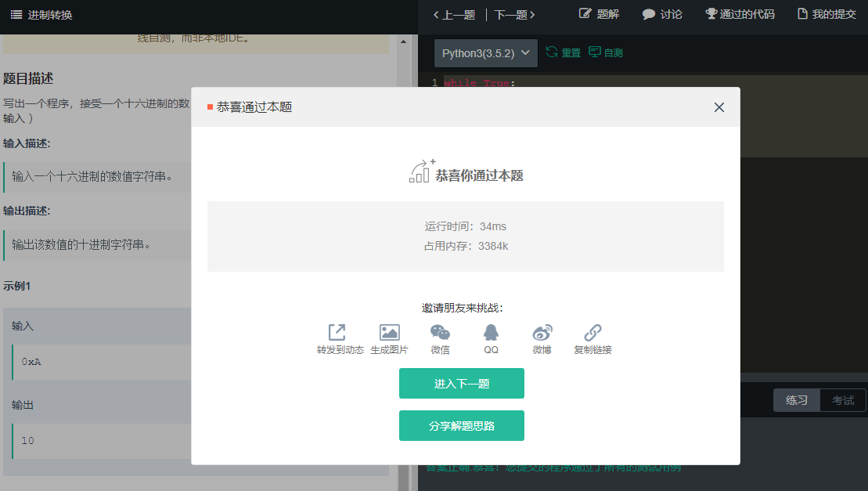The width and height of the screenshot is (868, 491).
Task: Click the 示例1 heading
Action: point(16,286)
